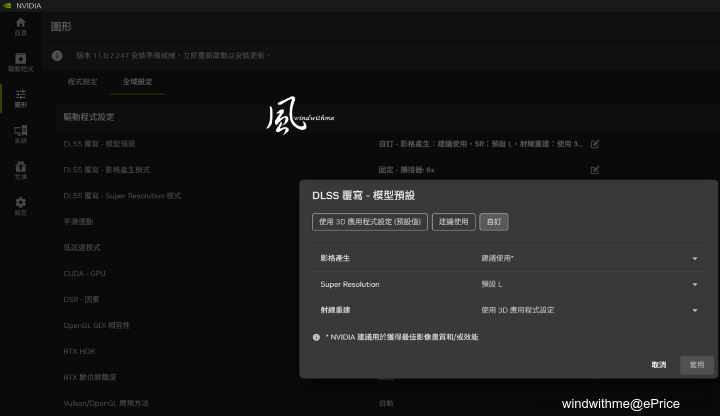Select the Vulkan/OpenGL 展現方法 row
The width and height of the screenshot is (720, 416).
pos(106,403)
